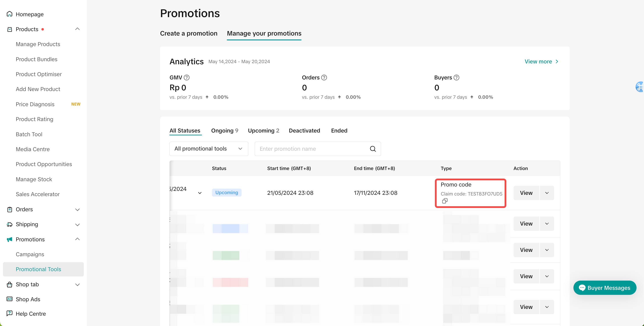Expand the Shipping sidebar section
The image size is (644, 326).
[77, 225]
